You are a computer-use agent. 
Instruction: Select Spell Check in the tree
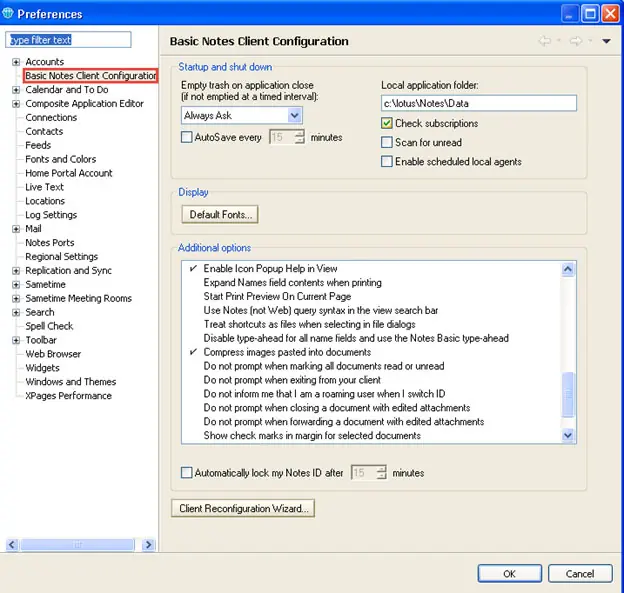(x=49, y=326)
